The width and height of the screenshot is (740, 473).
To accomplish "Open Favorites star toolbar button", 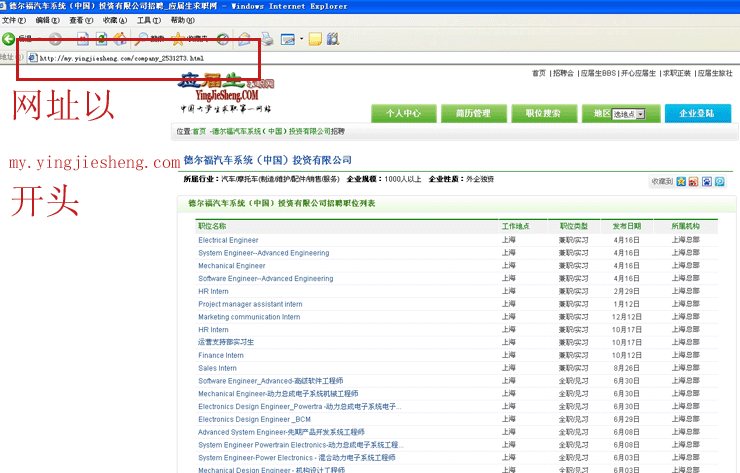I will (178, 39).
